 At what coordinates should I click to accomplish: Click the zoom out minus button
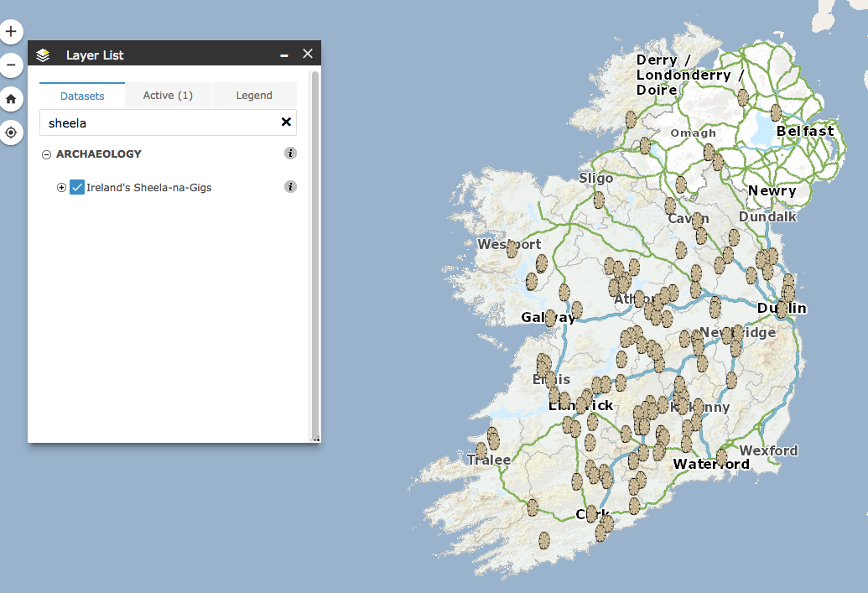(11, 65)
